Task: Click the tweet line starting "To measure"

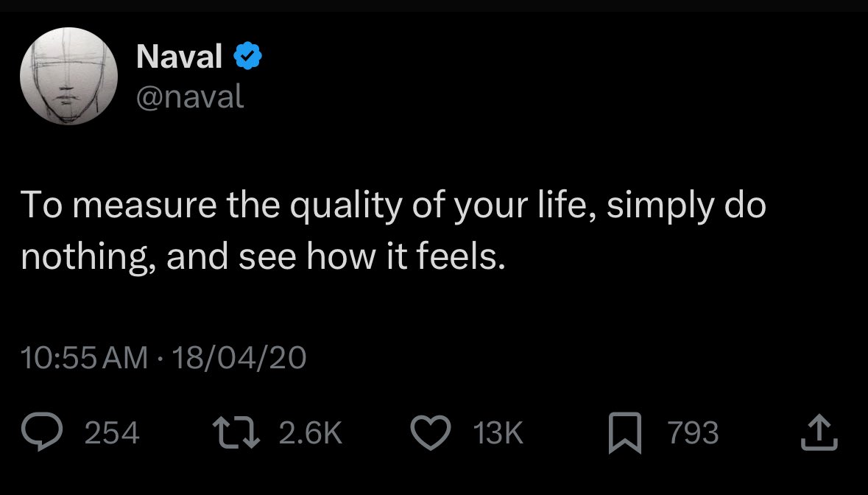Action: [x=393, y=208]
